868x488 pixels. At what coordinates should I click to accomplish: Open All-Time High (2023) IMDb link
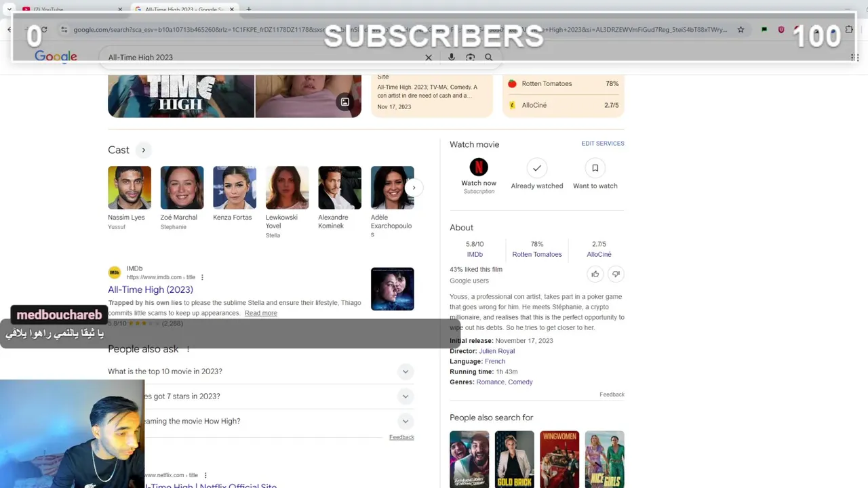point(151,289)
